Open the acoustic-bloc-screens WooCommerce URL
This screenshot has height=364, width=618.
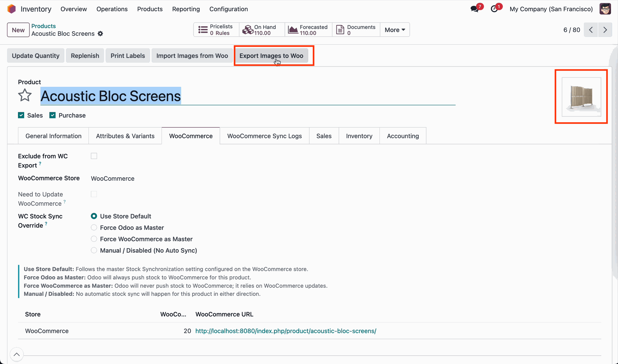tap(286, 331)
